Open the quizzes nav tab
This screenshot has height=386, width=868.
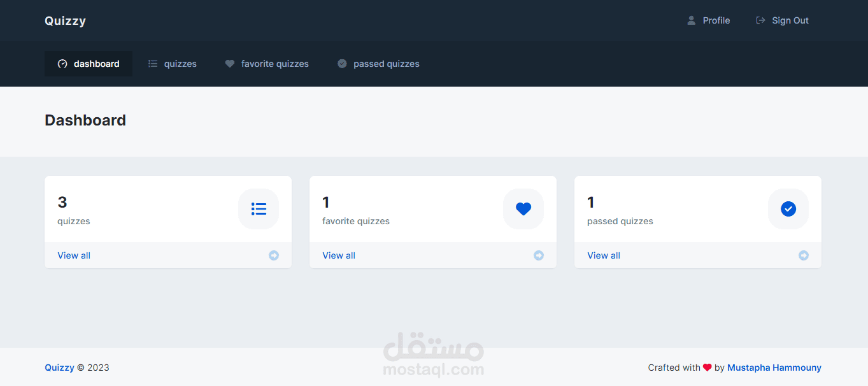(x=173, y=64)
